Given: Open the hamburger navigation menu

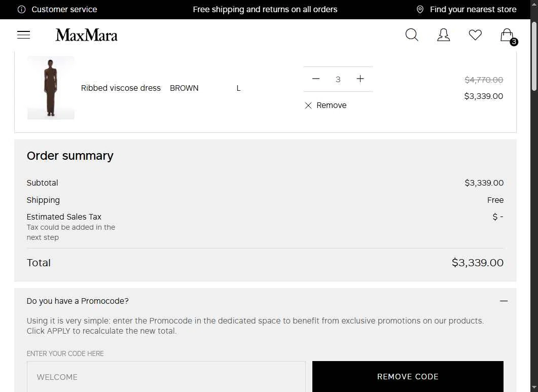Looking at the screenshot, I should click(24, 34).
